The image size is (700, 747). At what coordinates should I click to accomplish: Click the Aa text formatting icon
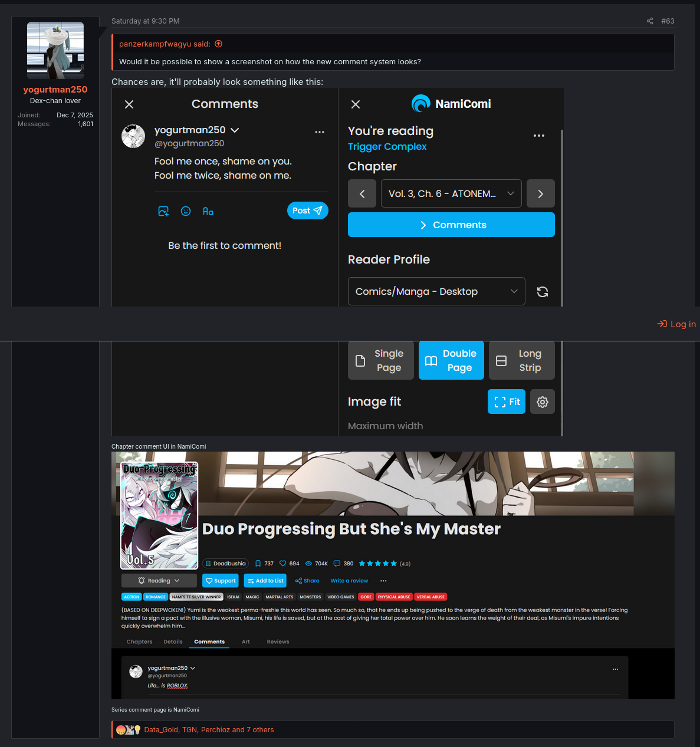click(208, 211)
